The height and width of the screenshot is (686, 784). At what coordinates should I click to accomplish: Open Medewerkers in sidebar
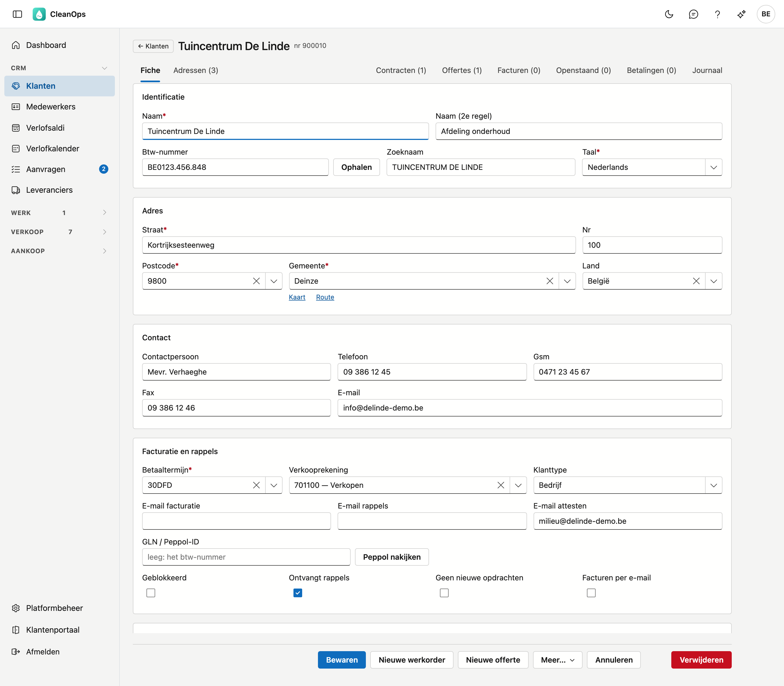pos(59,107)
